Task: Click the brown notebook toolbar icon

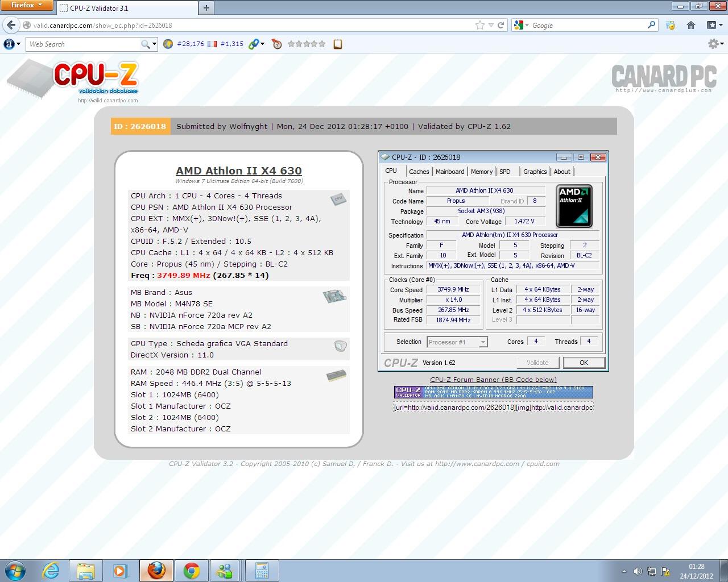Action: [x=338, y=44]
